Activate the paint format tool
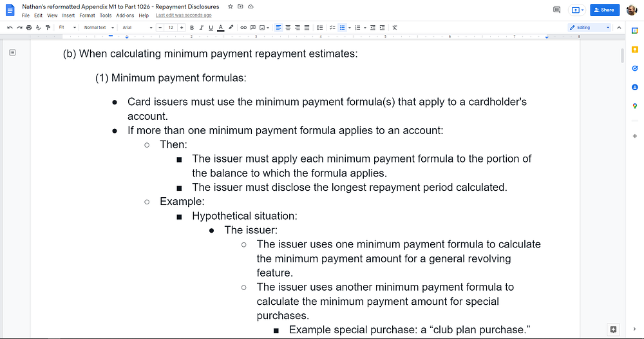The image size is (644, 339). click(48, 28)
